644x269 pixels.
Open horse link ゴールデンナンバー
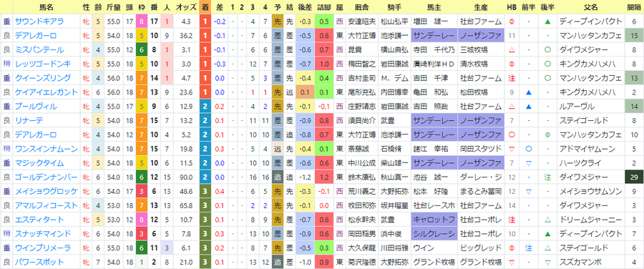[46, 177]
